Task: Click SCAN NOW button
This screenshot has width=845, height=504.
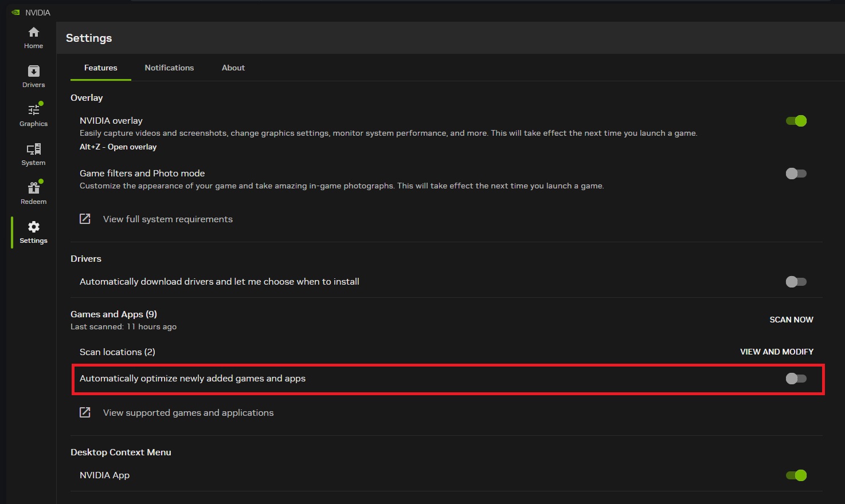Action: coord(791,320)
